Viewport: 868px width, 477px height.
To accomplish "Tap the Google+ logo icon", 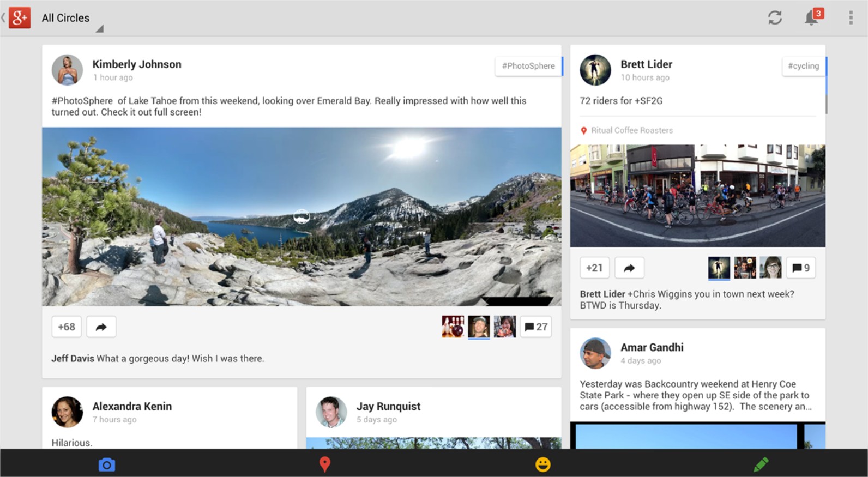I will tap(20, 18).
